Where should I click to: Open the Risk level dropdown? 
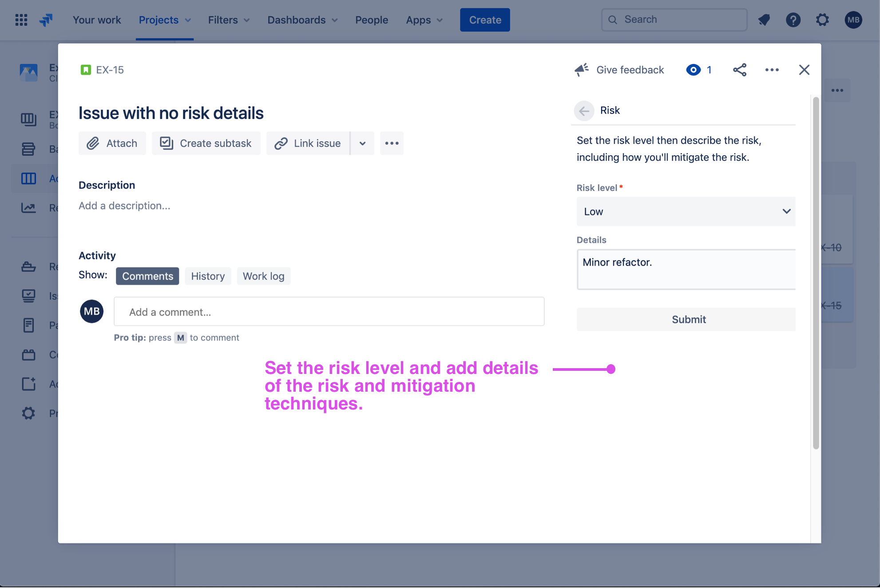[x=686, y=211]
